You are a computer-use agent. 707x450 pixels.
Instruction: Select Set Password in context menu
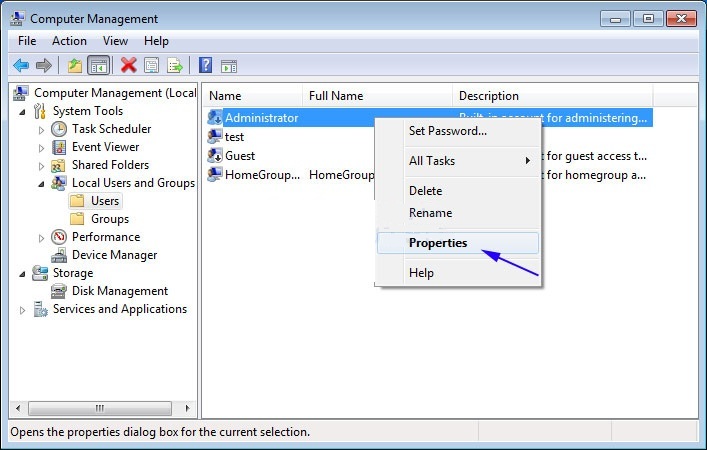(x=447, y=131)
